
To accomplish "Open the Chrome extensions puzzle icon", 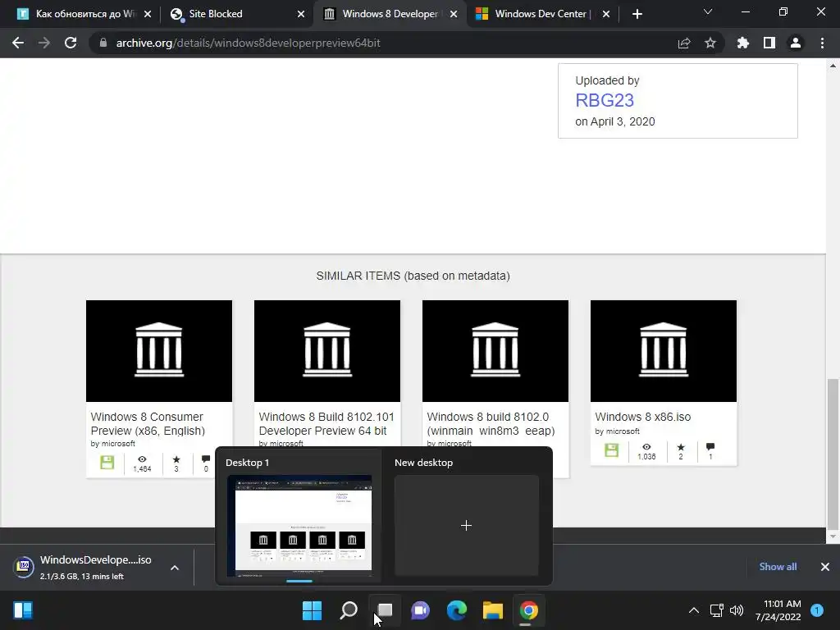I will click(x=742, y=43).
